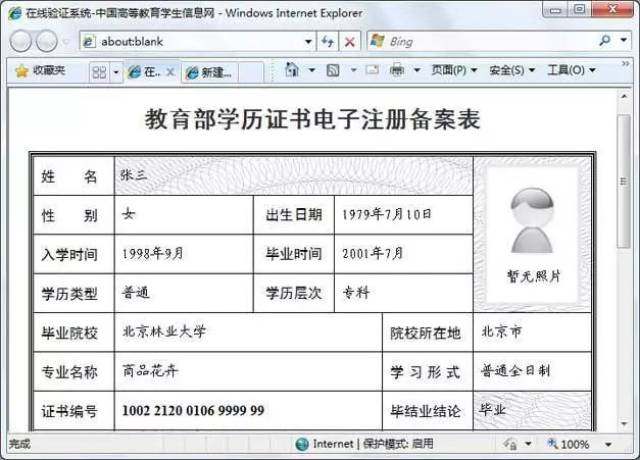The height and width of the screenshot is (460, 640).
Task: Click the education level 专科
Action: 356,292
